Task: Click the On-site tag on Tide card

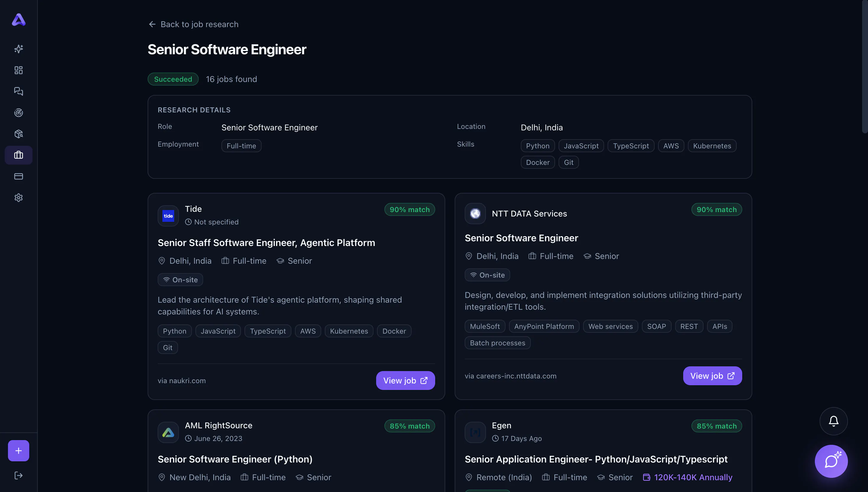Action: point(180,280)
